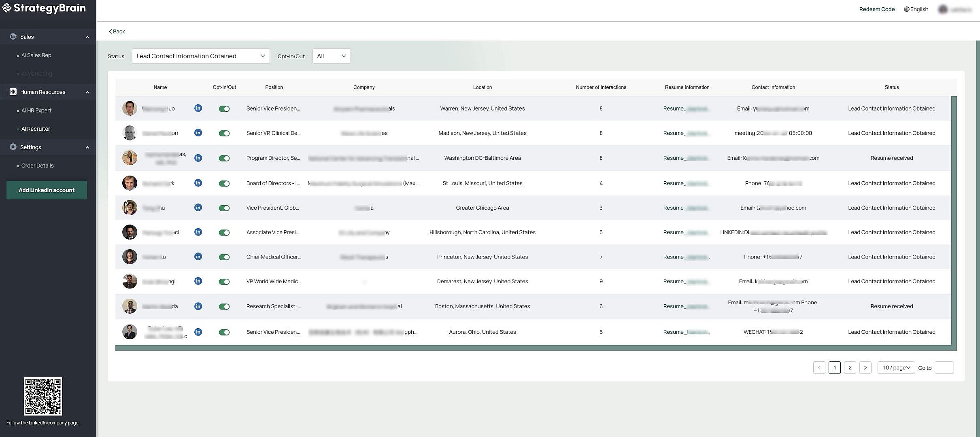Viewport: 980px width, 437px height.
Task: Click the globe language icon
Action: [x=906, y=9]
